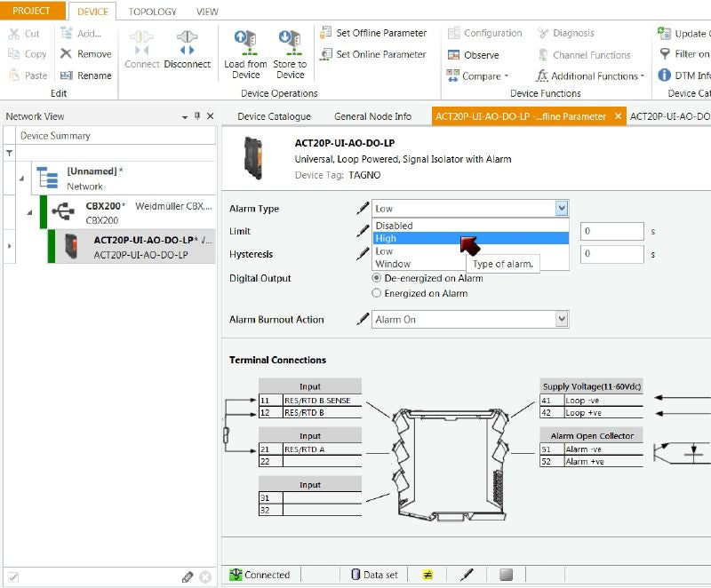Screen dimensions: 711x588
Task: Click the Observe icon
Action: (x=453, y=55)
